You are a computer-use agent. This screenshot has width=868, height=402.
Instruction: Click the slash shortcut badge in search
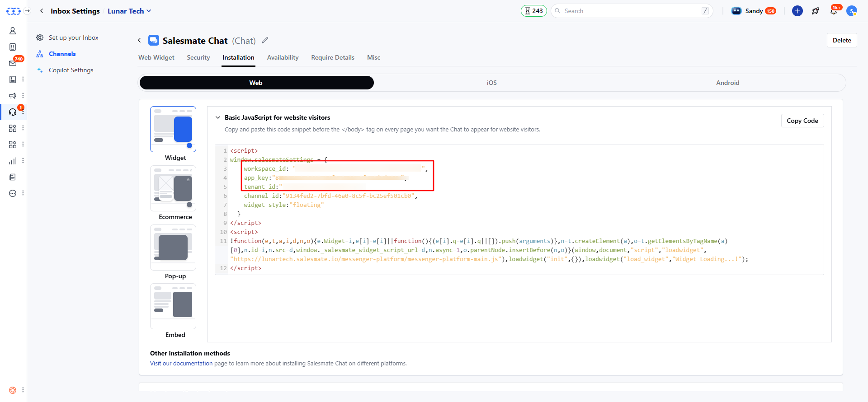pyautogui.click(x=705, y=11)
